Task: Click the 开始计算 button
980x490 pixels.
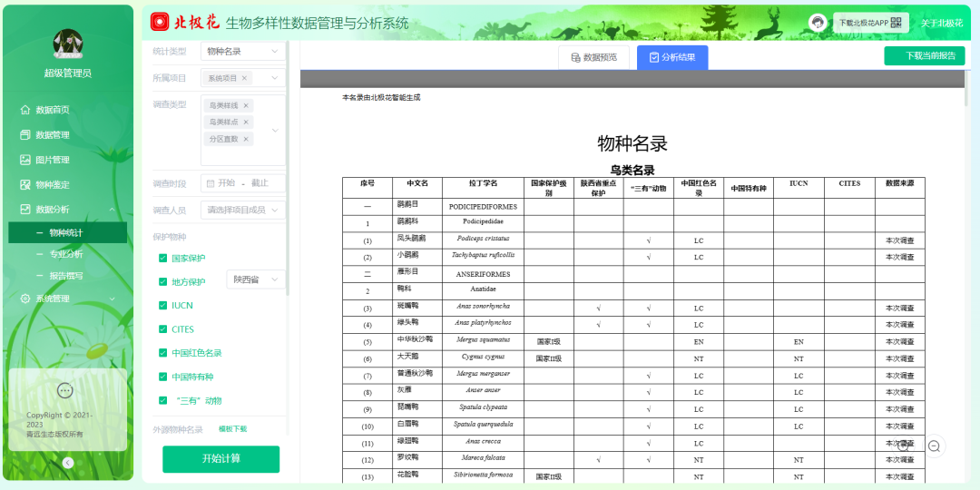Action: tap(221, 459)
